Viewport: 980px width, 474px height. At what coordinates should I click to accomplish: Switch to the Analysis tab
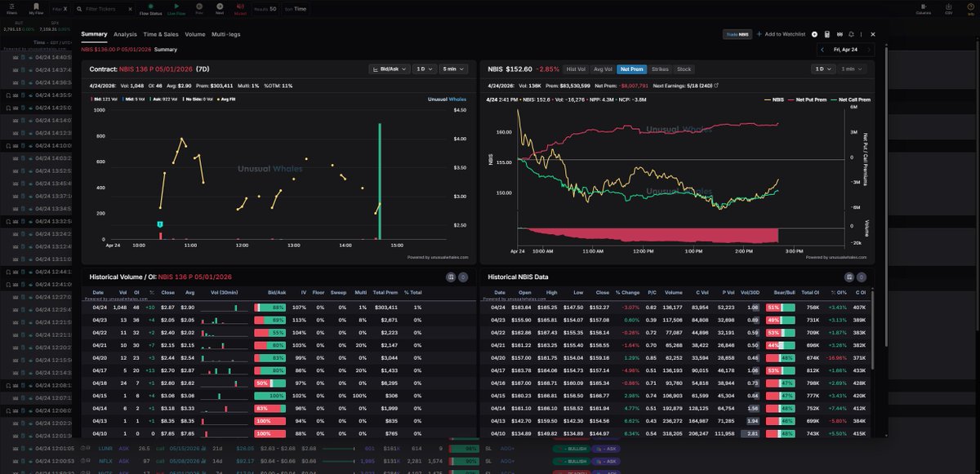pyautogui.click(x=125, y=34)
